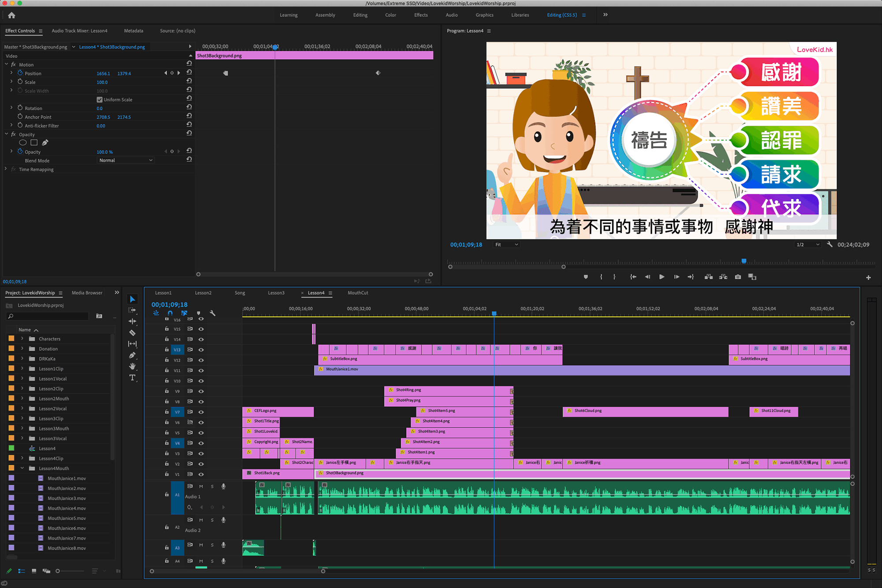Expand the Lesson3Vocal bin
The width and height of the screenshot is (882, 588).
(x=22, y=438)
